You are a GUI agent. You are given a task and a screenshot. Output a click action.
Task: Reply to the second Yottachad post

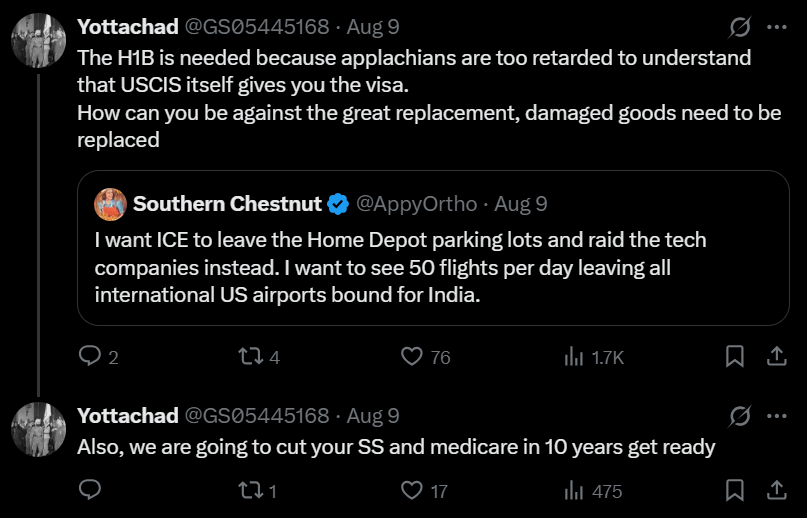pos(90,490)
